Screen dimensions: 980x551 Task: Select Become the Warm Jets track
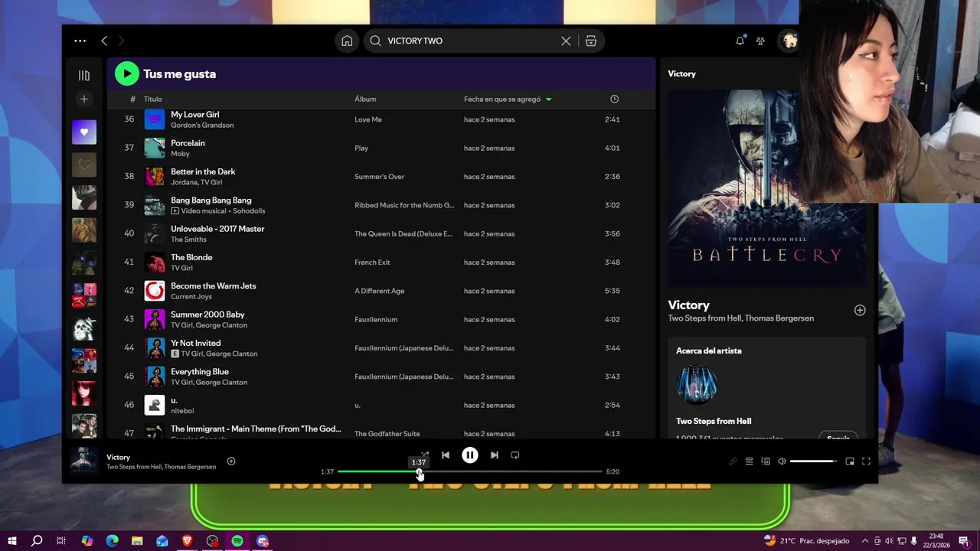[213, 286]
